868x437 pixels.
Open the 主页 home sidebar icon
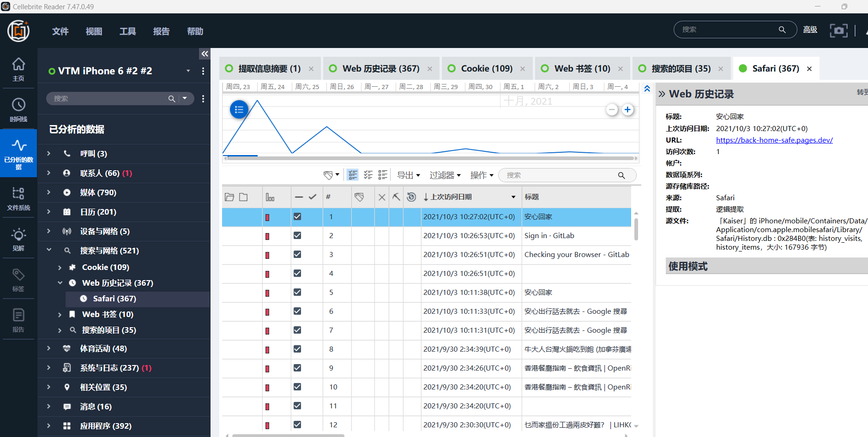(18, 69)
